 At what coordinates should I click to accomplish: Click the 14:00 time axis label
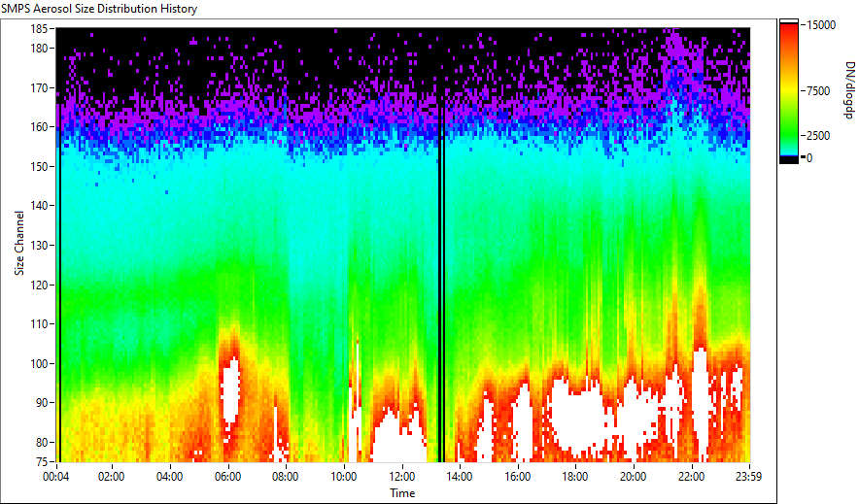coord(459,477)
